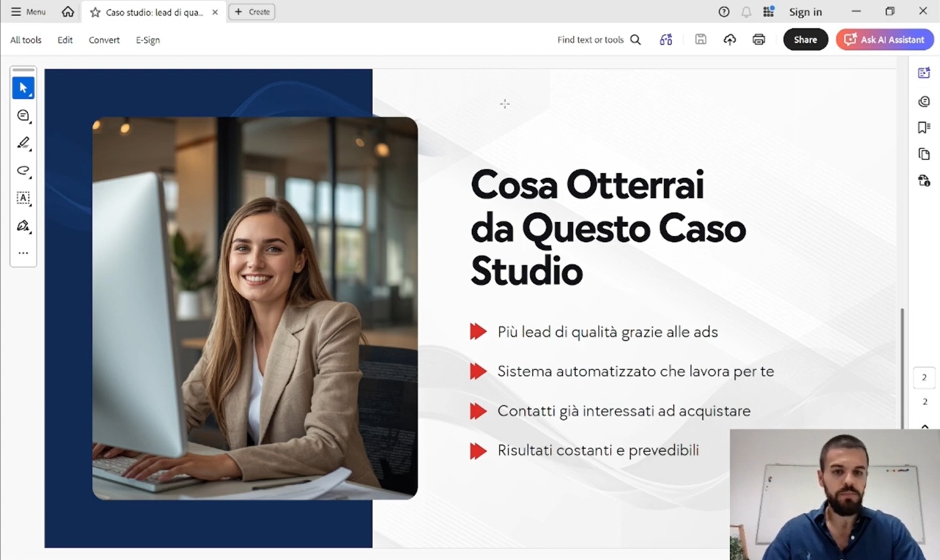The image size is (940, 560).
Task: Grab the toolbar drag handle bar
Action: coord(23,70)
